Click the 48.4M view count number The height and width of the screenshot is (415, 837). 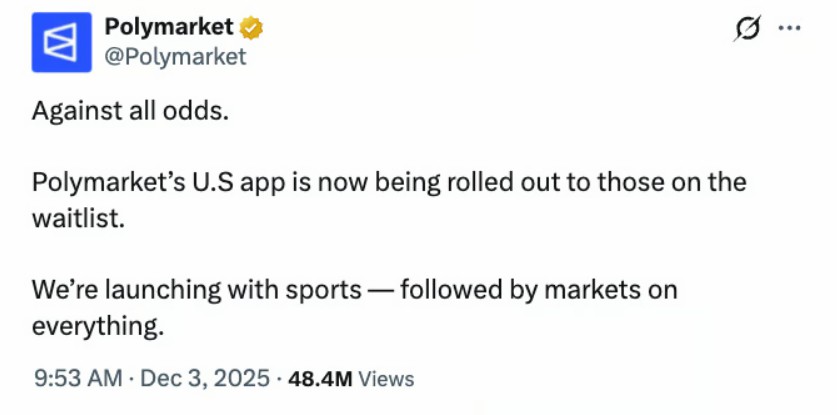coord(319,379)
